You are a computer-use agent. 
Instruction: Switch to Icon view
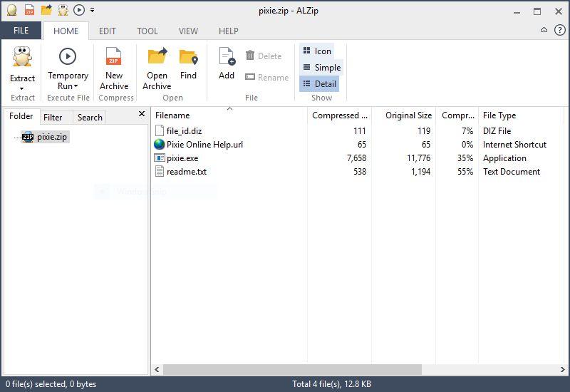(x=317, y=51)
